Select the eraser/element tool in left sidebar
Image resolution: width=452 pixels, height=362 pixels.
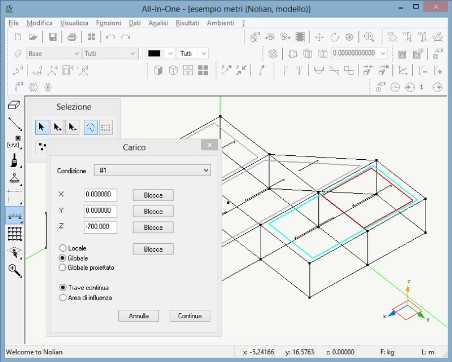(14, 105)
